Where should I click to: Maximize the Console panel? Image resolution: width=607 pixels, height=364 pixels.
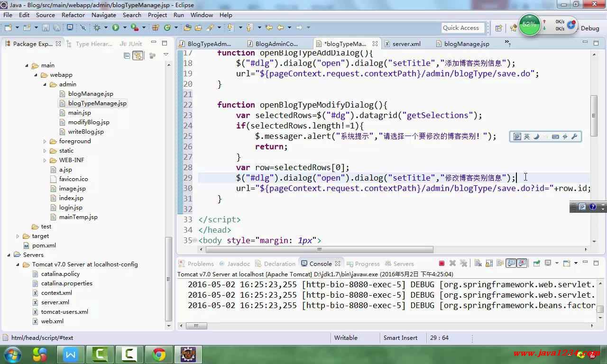coord(596,263)
